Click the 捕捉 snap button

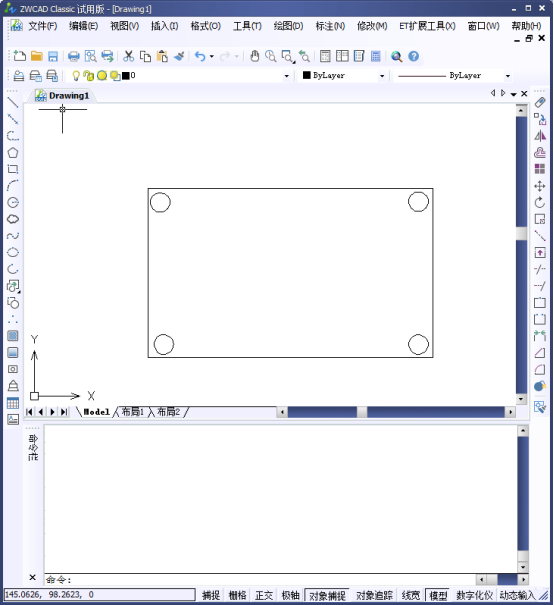click(x=211, y=595)
